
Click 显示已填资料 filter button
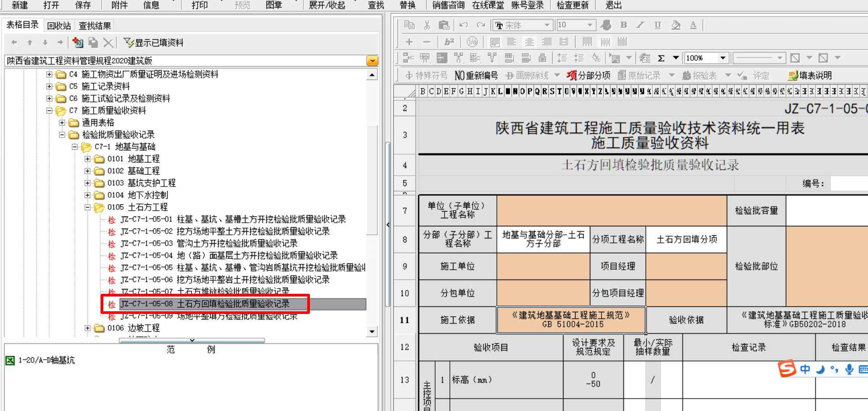coord(153,42)
